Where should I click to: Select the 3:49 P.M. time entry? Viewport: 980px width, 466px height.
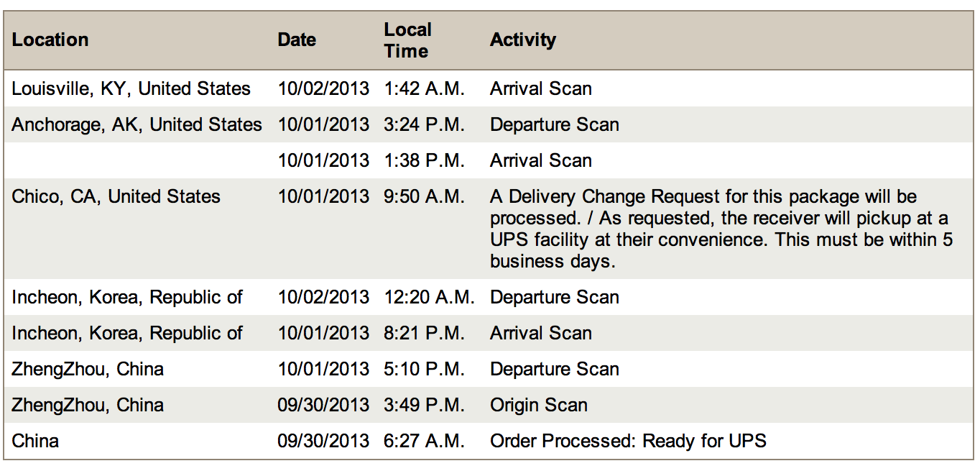(424, 406)
